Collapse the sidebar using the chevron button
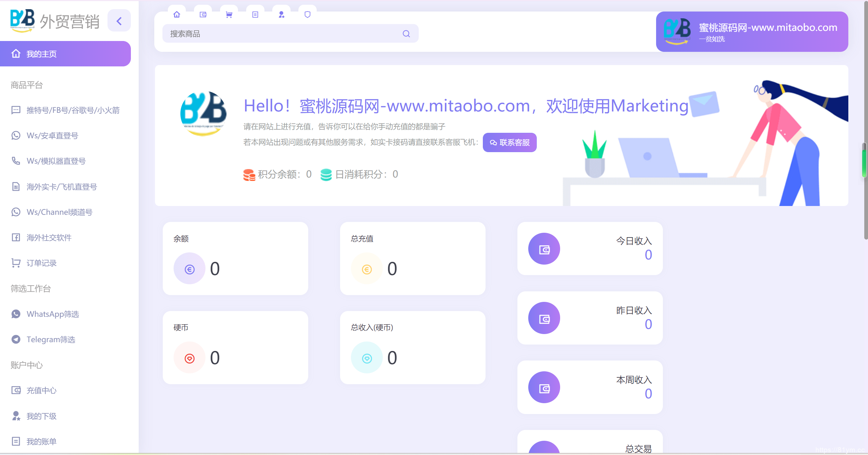Viewport: 868px width, 455px height. [x=119, y=21]
